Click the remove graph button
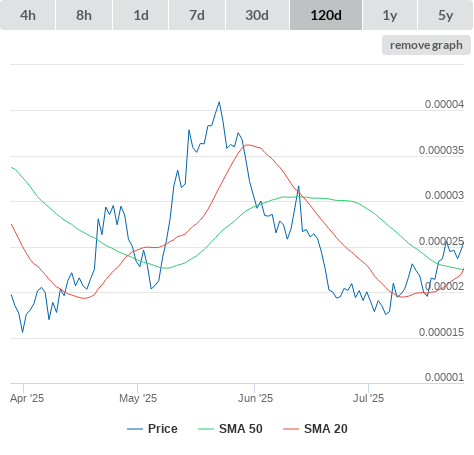The height and width of the screenshot is (455, 474). (426, 45)
